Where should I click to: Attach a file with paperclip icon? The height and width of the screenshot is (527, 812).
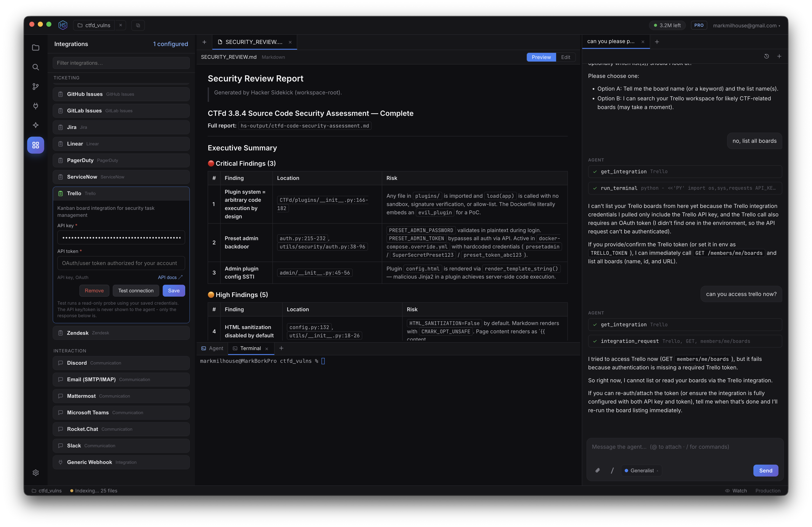598,470
